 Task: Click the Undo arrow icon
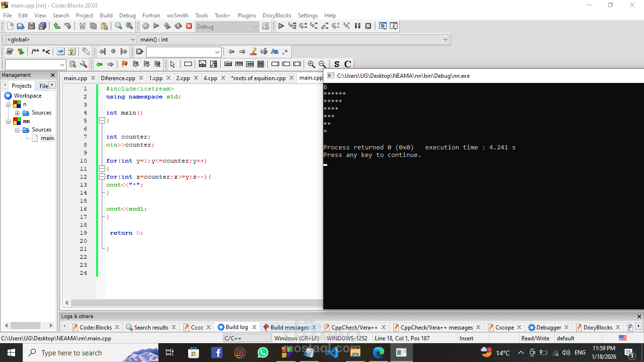[56, 26]
